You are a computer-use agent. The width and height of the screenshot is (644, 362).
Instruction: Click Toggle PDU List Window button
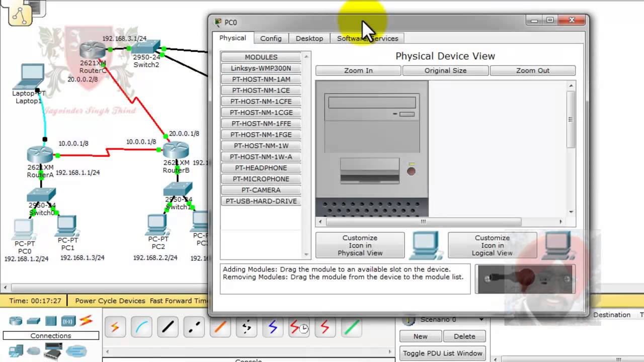click(x=443, y=353)
